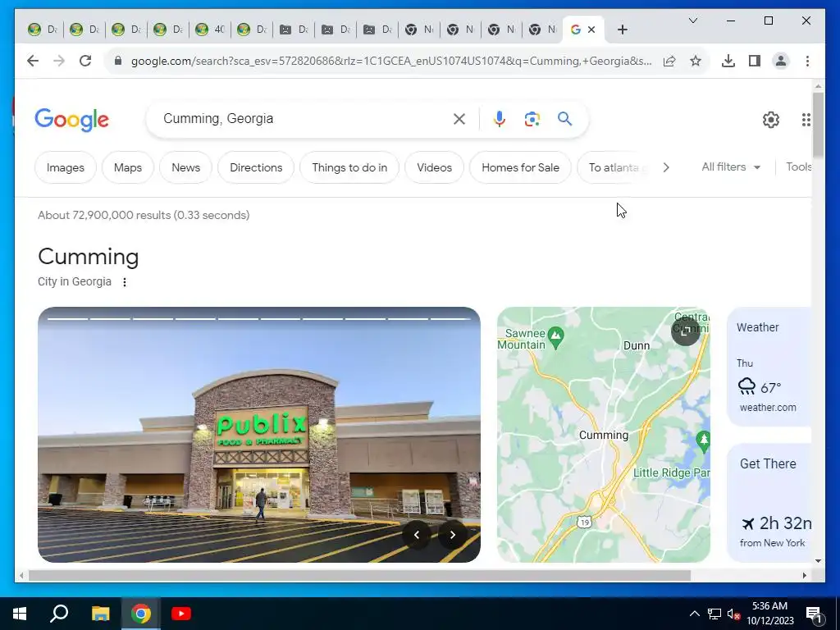Open the Get There flight card
840x630 pixels.
tap(769, 503)
